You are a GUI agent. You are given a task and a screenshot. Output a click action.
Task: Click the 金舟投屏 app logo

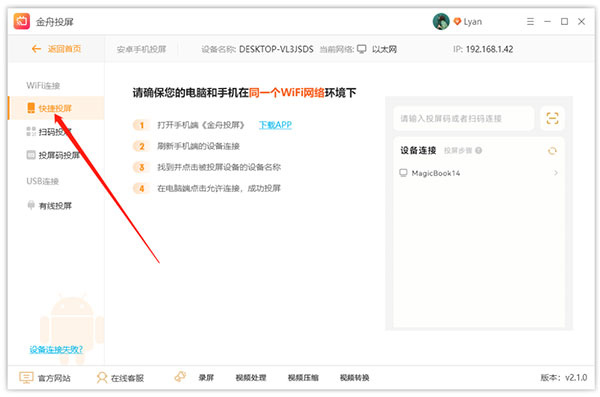click(x=22, y=21)
